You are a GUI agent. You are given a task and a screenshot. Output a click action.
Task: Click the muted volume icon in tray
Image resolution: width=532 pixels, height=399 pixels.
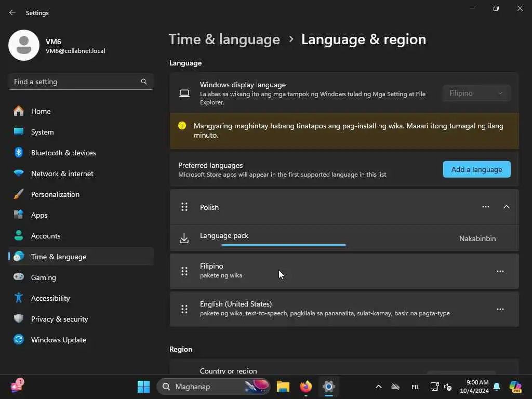point(447,387)
